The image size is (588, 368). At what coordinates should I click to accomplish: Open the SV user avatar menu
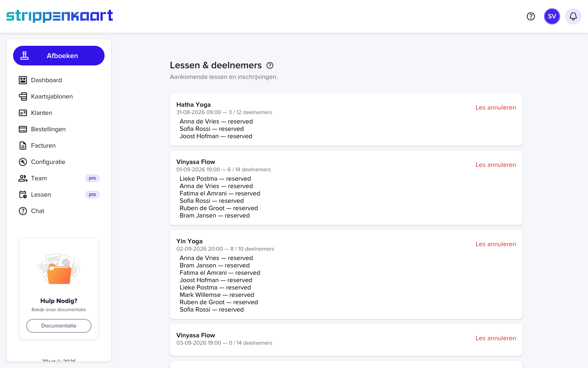point(552,16)
